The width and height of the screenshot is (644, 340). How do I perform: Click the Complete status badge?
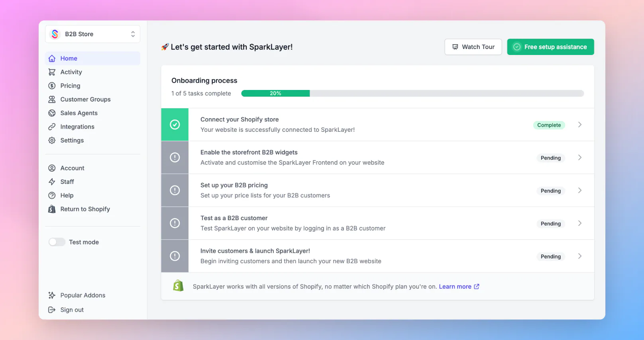[549, 125]
